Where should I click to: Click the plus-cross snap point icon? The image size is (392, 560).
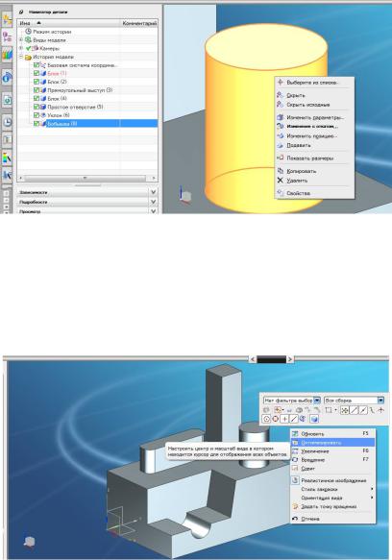(284, 419)
